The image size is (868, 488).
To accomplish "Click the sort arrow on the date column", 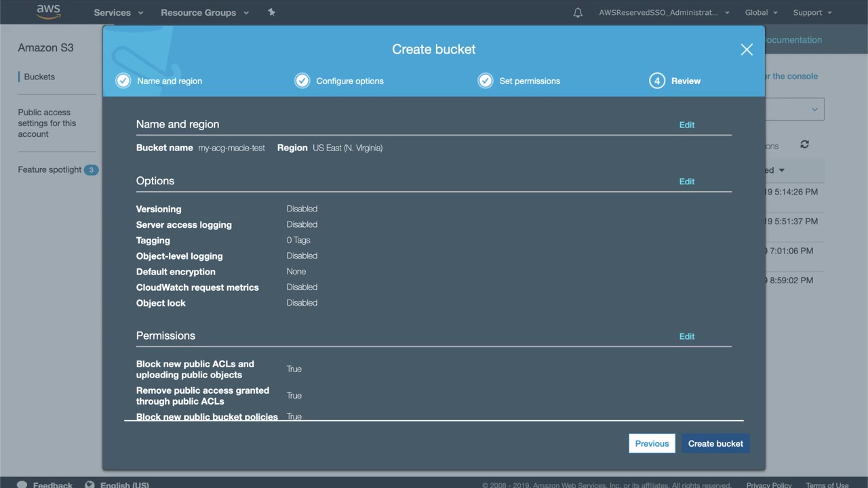I will click(x=781, y=170).
